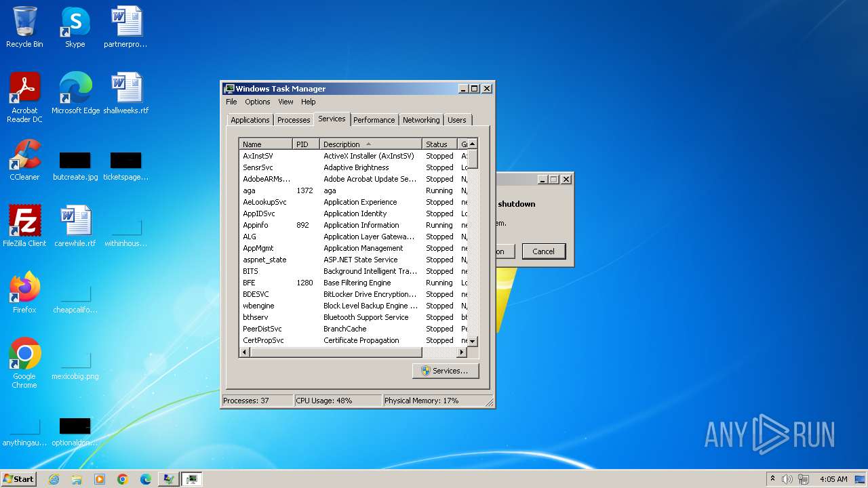868x488 pixels.
Task: Open the withinhous desktop file
Action: click(125, 232)
